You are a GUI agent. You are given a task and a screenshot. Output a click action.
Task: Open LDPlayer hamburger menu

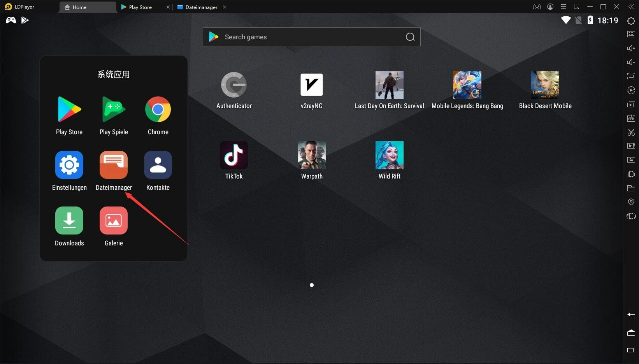click(564, 7)
